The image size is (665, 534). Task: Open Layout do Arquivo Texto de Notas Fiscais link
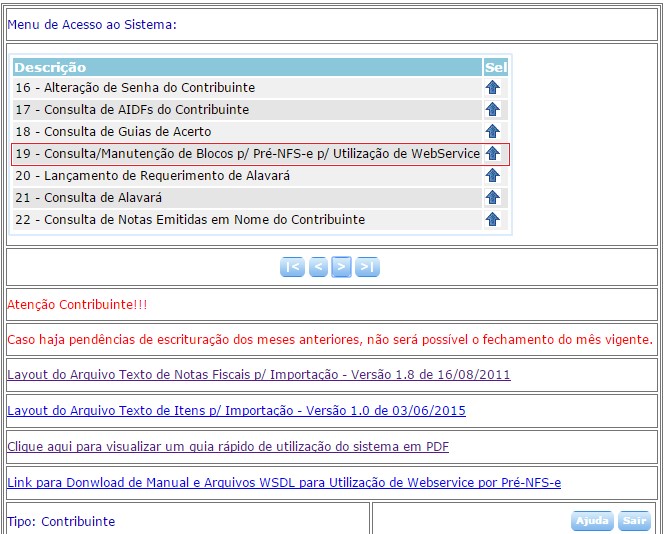(258, 375)
